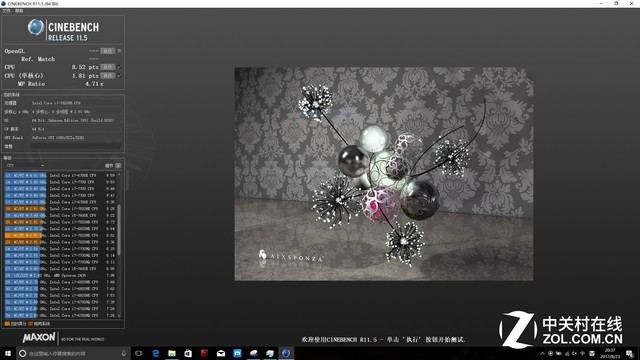Run the OpenGL benchmark test
This screenshot has width=640, height=360.
(x=108, y=51)
